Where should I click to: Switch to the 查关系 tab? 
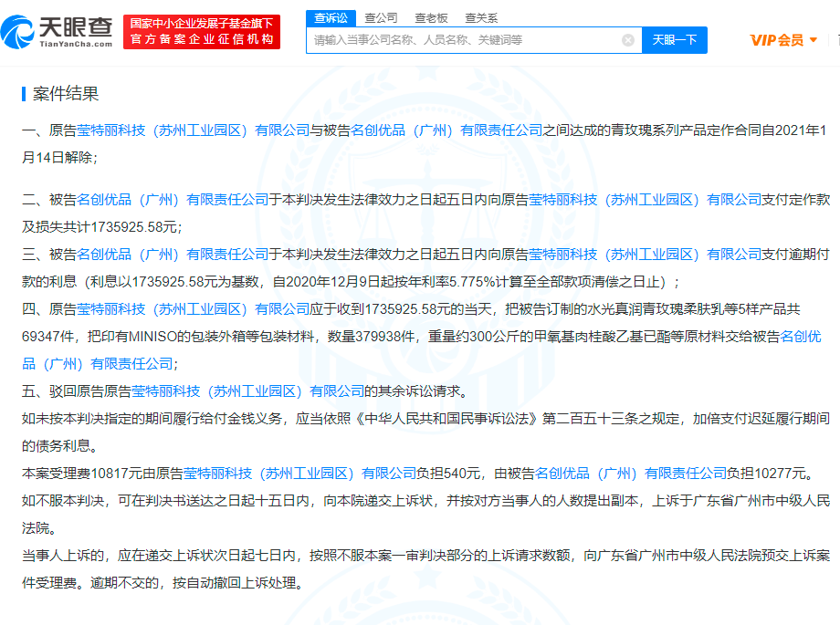click(x=481, y=18)
